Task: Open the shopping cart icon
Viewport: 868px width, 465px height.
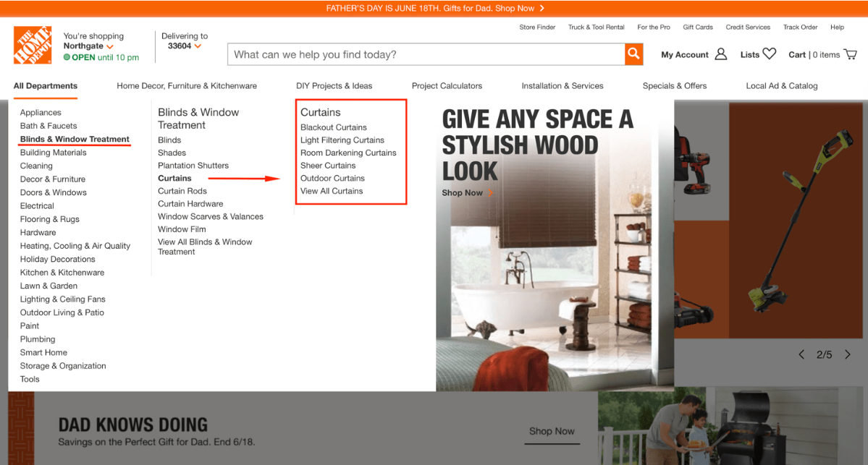Action: coord(850,54)
